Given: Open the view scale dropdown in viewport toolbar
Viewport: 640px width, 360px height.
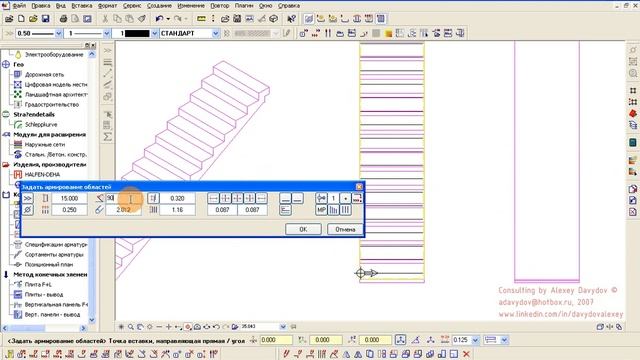Looking at the screenshot, I should coord(283,327).
